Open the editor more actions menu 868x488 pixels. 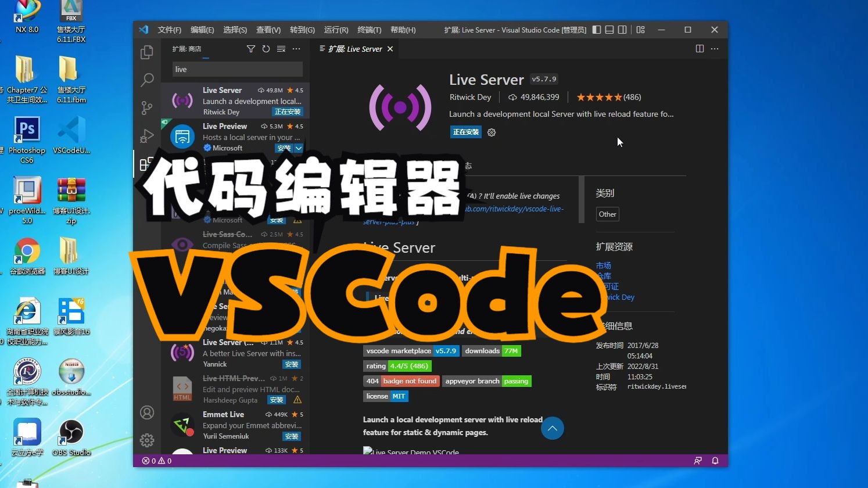(715, 49)
